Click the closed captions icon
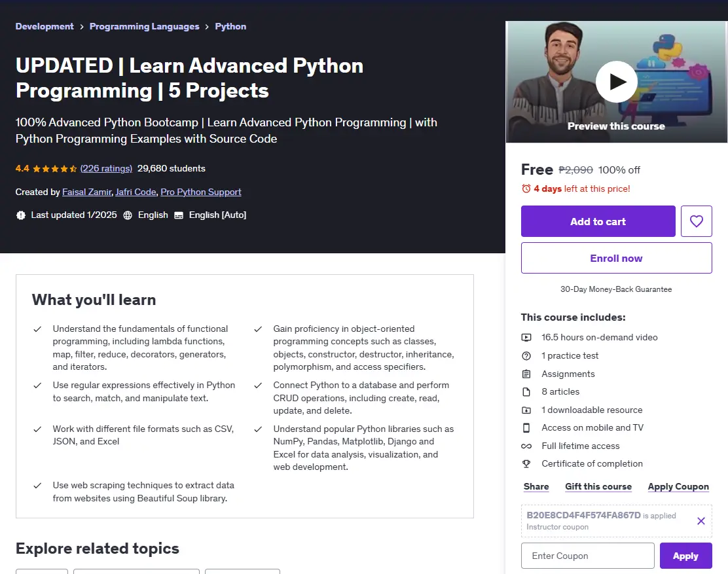The width and height of the screenshot is (728, 574). click(x=179, y=215)
